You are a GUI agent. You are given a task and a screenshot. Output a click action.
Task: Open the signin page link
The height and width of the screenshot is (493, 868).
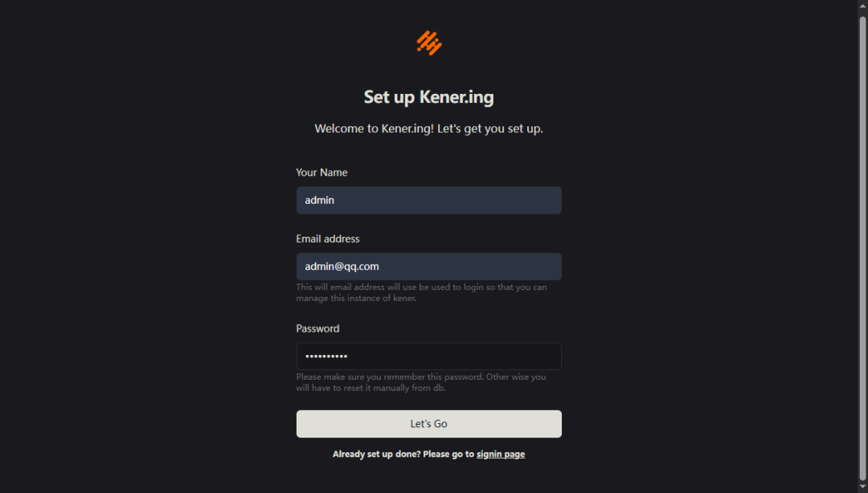[x=501, y=454]
